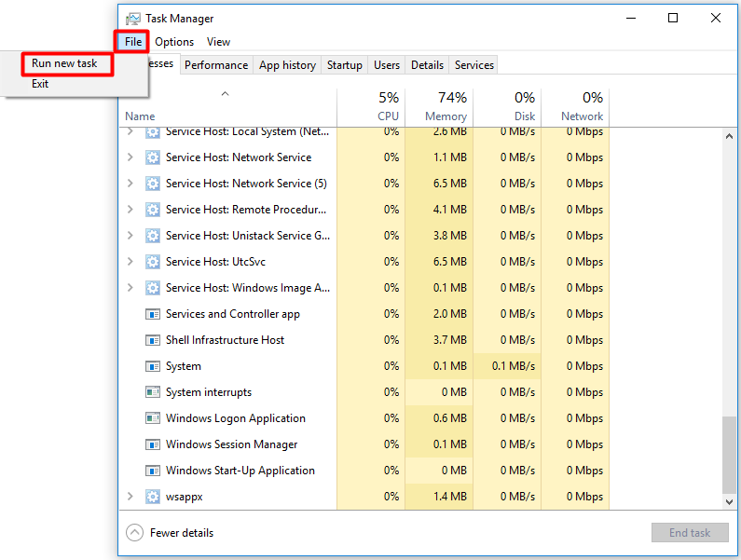
Task: Click the 3.8 MB memory value
Action: [450, 236]
